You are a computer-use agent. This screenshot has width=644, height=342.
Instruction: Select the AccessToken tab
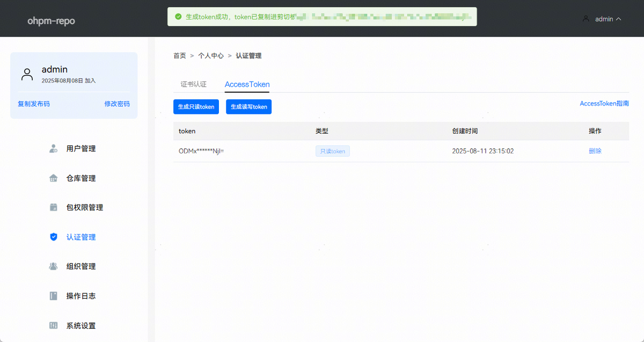click(247, 84)
